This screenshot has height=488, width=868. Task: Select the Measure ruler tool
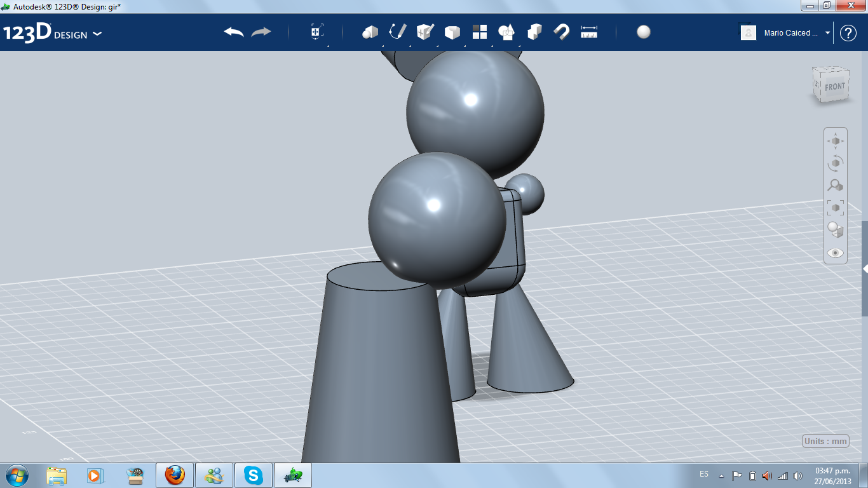589,32
